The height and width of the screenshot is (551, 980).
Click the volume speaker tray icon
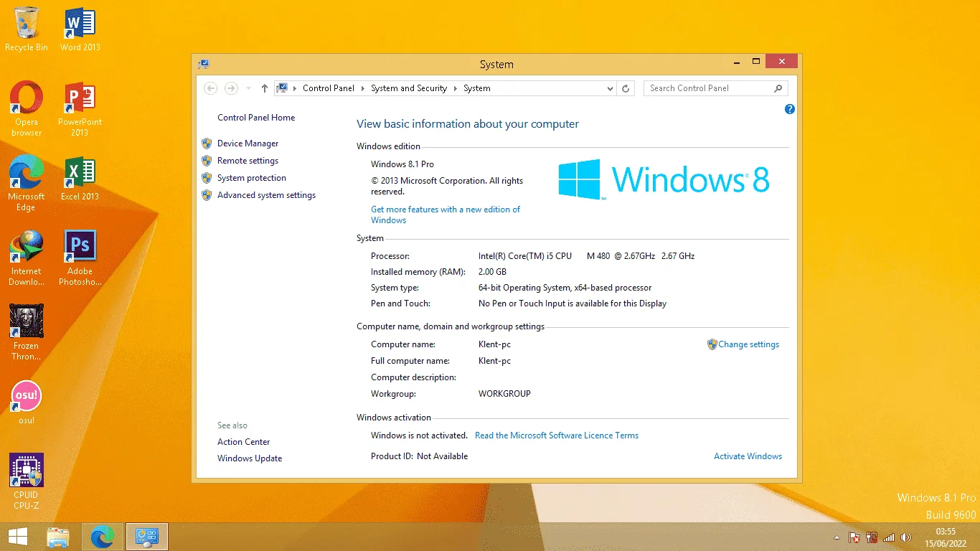[906, 537]
